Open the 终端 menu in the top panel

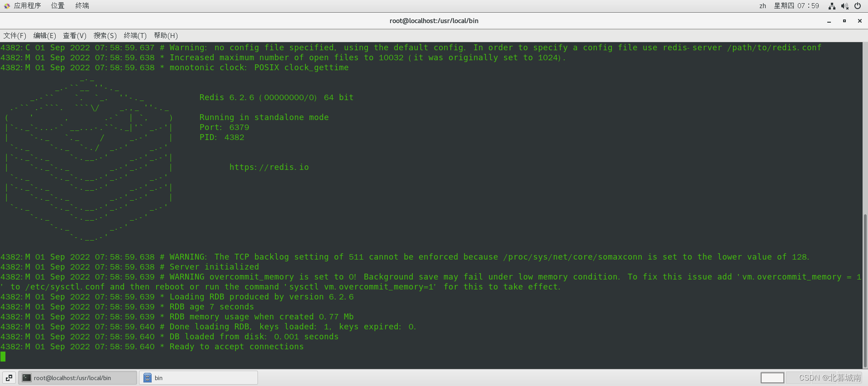pyautogui.click(x=82, y=6)
